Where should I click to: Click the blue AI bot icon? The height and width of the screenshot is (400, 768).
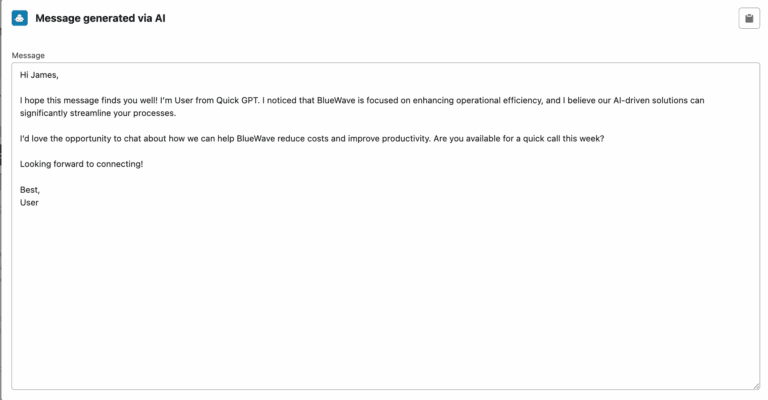(20, 18)
